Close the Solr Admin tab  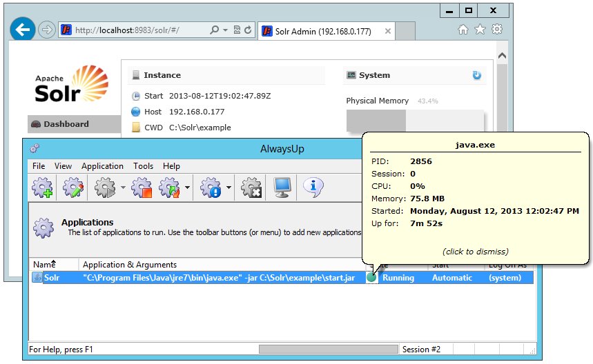pyautogui.click(x=388, y=31)
